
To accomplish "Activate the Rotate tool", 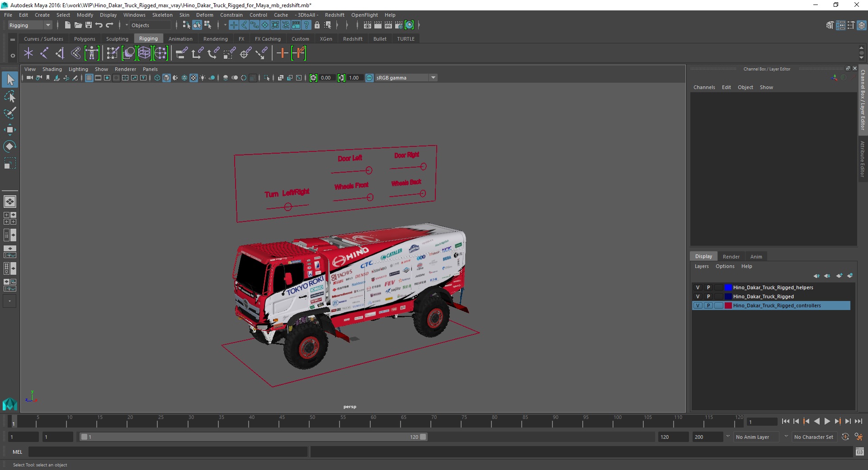I will [x=10, y=146].
